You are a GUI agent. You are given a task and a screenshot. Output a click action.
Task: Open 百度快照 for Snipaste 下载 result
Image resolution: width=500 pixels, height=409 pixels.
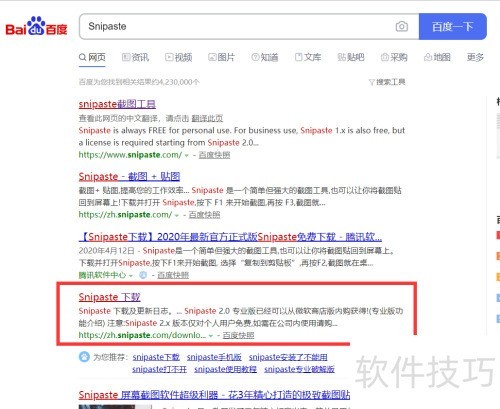coord(238,335)
